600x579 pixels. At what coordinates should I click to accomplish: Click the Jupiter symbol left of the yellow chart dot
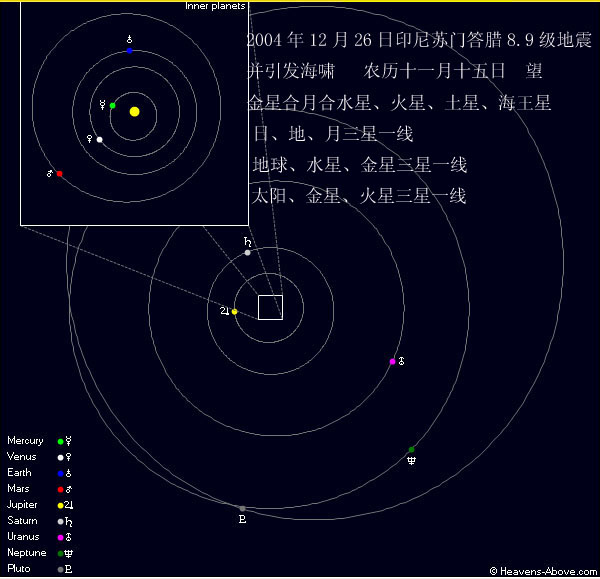(225, 311)
